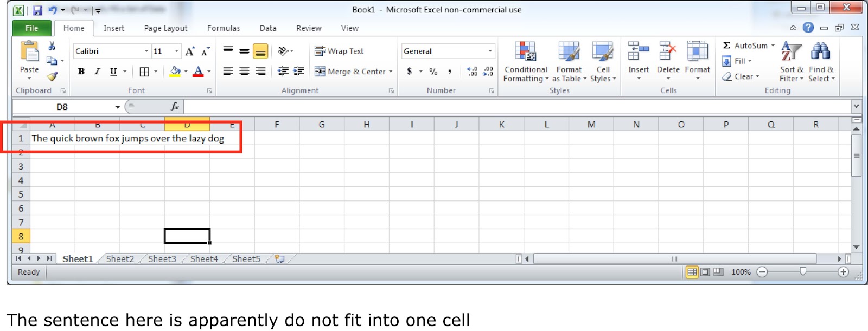Select cell A1 containing the sentence
The height and width of the screenshot is (331, 868).
click(x=52, y=139)
